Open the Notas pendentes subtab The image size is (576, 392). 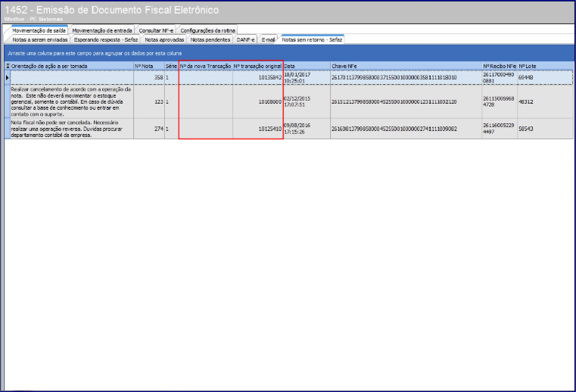(x=210, y=39)
